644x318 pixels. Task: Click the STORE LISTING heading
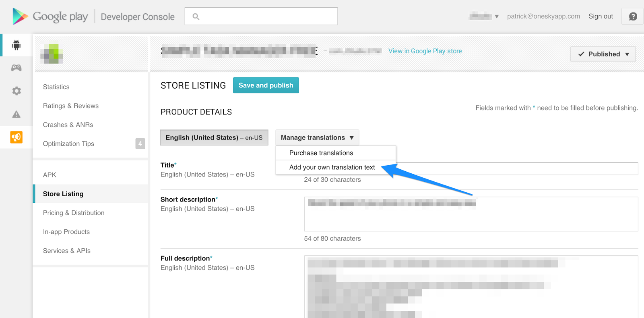point(193,85)
